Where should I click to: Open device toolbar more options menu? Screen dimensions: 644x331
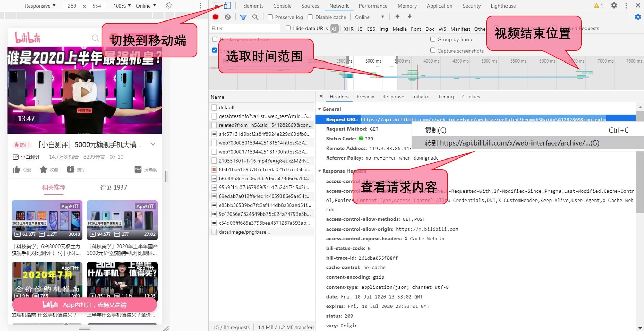pos(200,6)
